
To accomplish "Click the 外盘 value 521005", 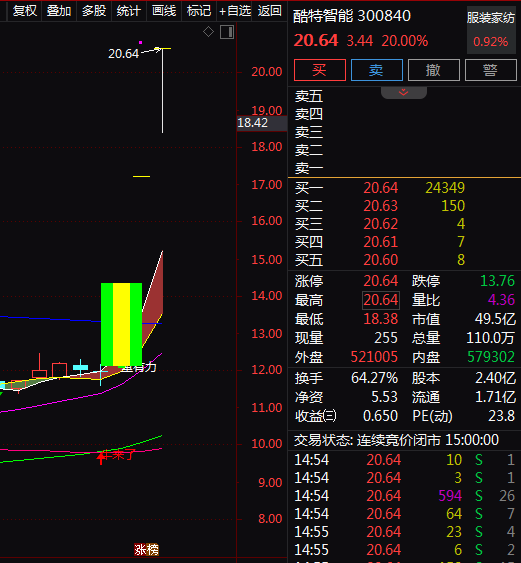I will [x=374, y=357].
